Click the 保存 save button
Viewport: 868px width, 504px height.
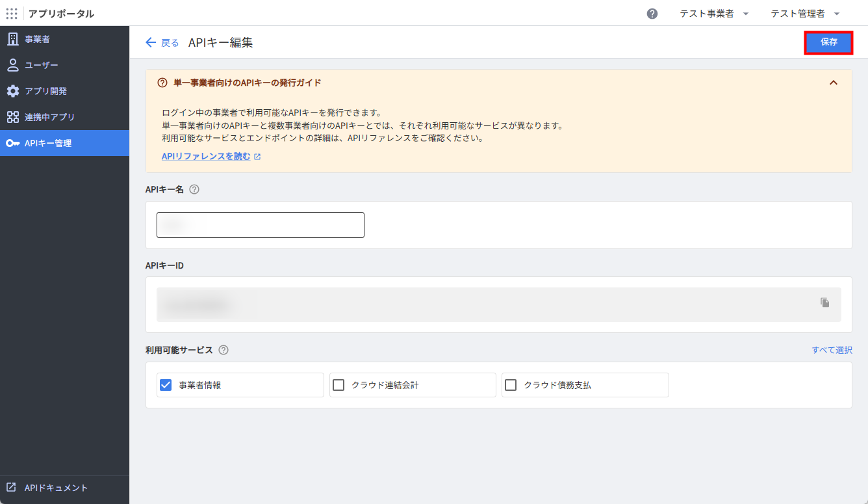point(828,42)
